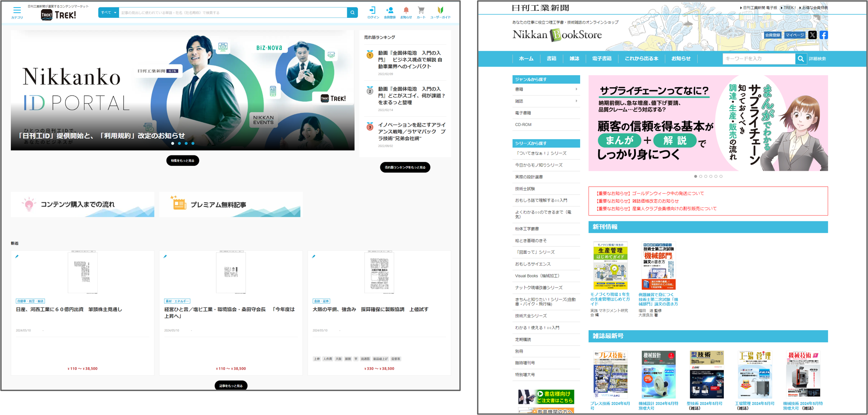Open the Nikkanko ID Portal hero banner
This screenshot has width=868, height=415.
tap(183, 90)
